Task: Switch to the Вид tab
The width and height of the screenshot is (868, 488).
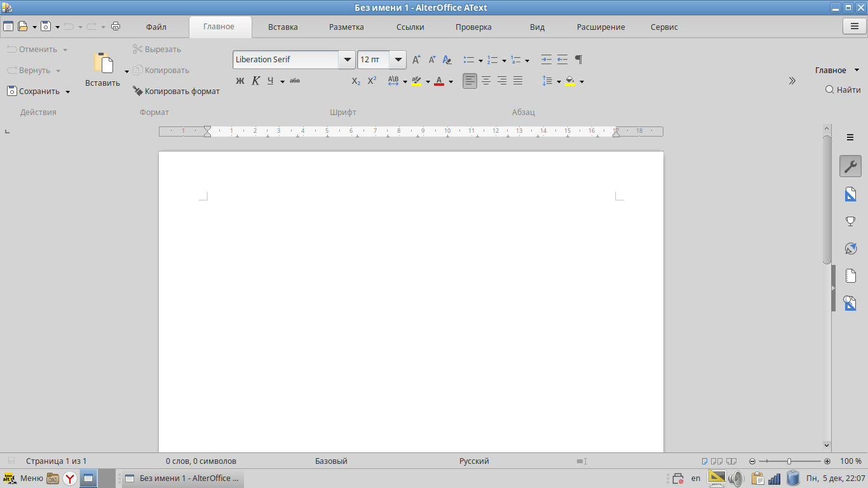Action: pos(537,27)
